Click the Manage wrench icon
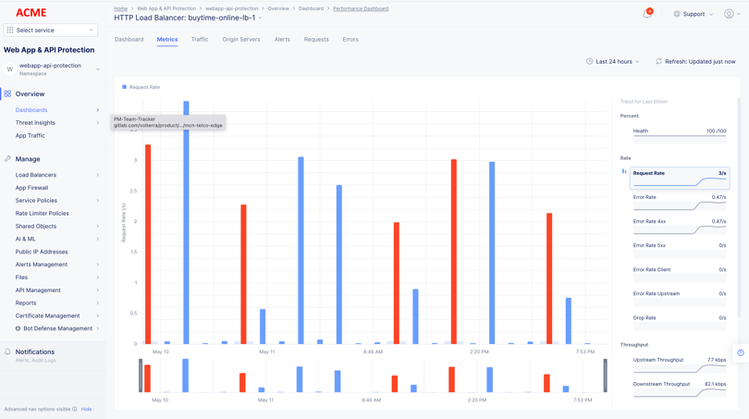Image resolution: width=749 pixels, height=419 pixels. [x=8, y=159]
